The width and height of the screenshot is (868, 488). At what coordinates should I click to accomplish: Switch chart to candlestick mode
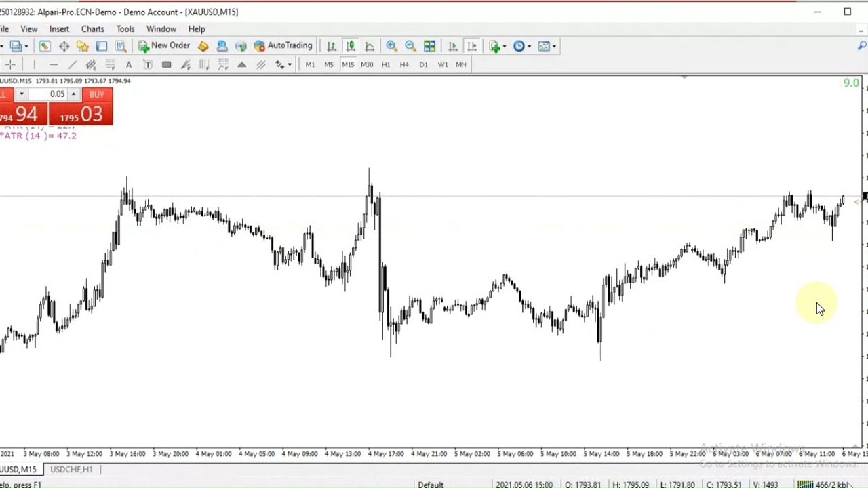[x=351, y=46]
